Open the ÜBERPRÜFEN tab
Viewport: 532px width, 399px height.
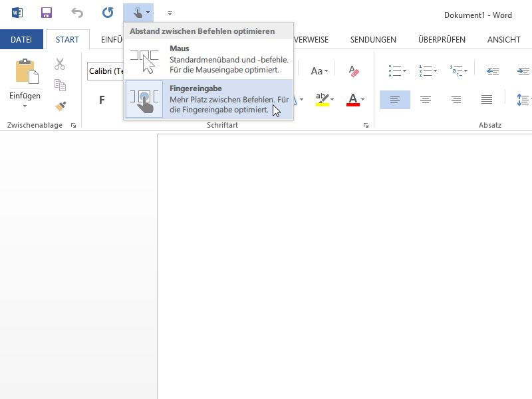pyautogui.click(x=442, y=40)
